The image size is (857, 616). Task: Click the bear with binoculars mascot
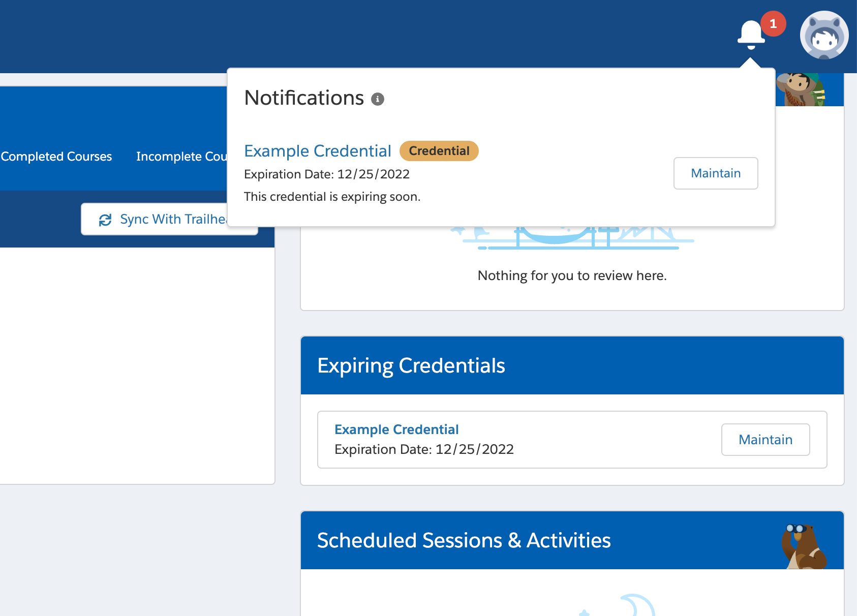[804, 547]
